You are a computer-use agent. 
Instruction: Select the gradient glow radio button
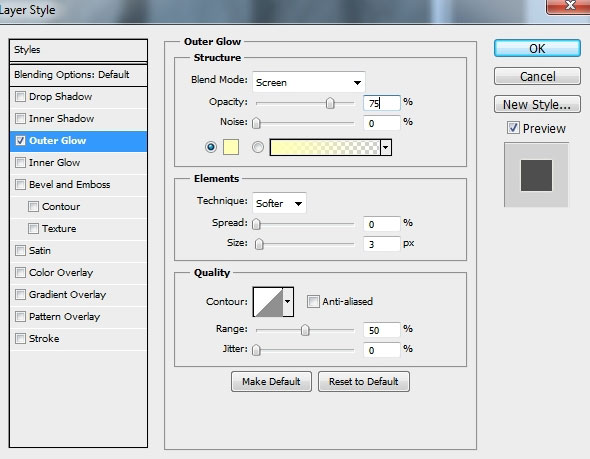pyautogui.click(x=258, y=147)
